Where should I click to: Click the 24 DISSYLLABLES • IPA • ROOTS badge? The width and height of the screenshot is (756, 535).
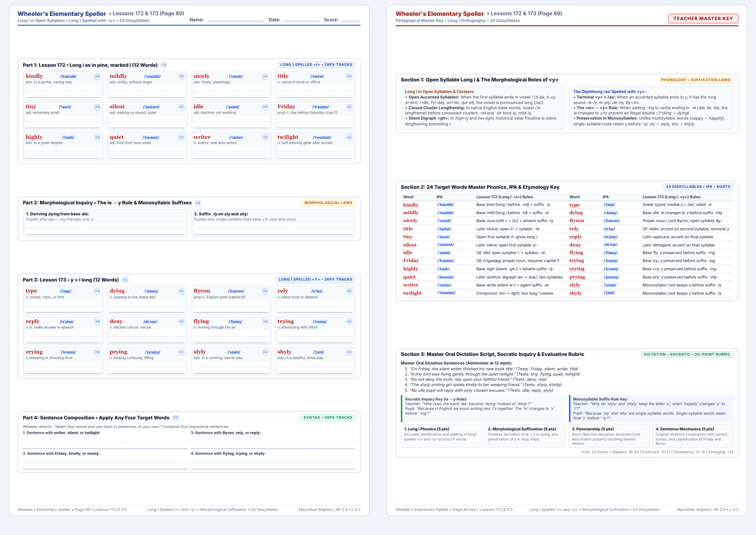click(698, 187)
